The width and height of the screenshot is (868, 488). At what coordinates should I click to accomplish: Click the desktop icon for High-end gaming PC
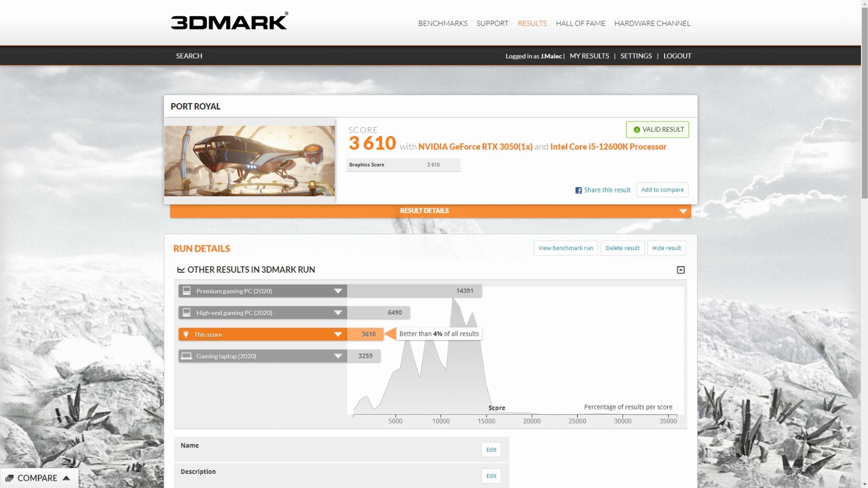(187, 312)
